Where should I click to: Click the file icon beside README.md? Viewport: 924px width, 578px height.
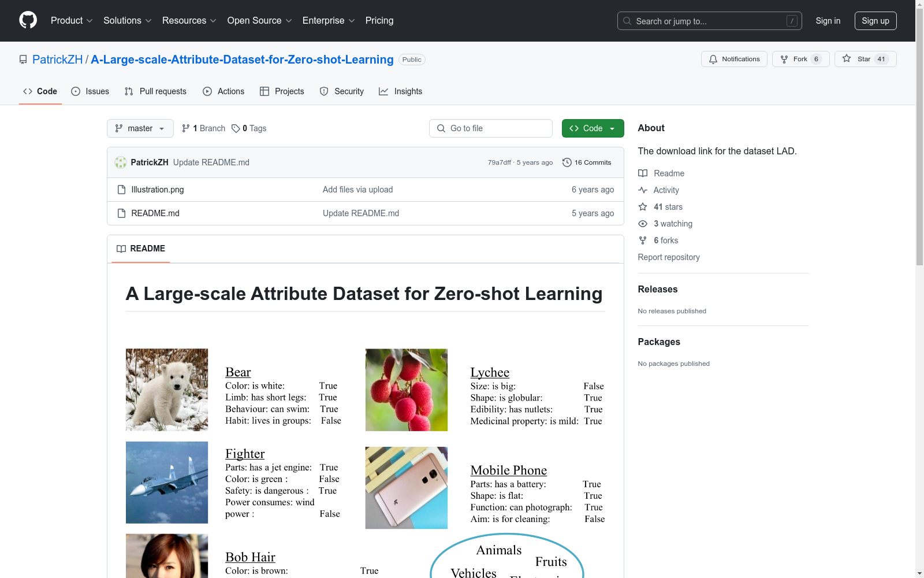coord(121,213)
